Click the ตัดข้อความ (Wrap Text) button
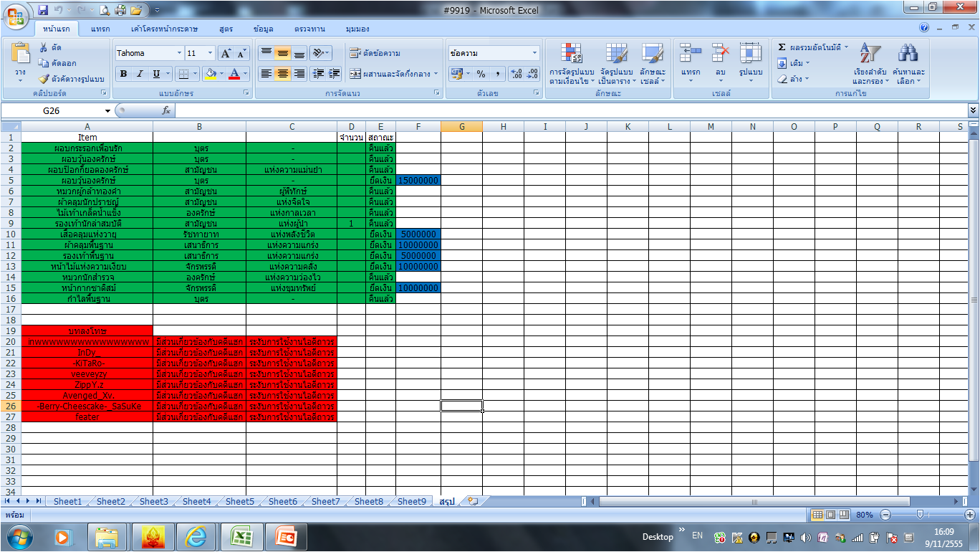The width and height of the screenshot is (980, 552). tap(375, 53)
